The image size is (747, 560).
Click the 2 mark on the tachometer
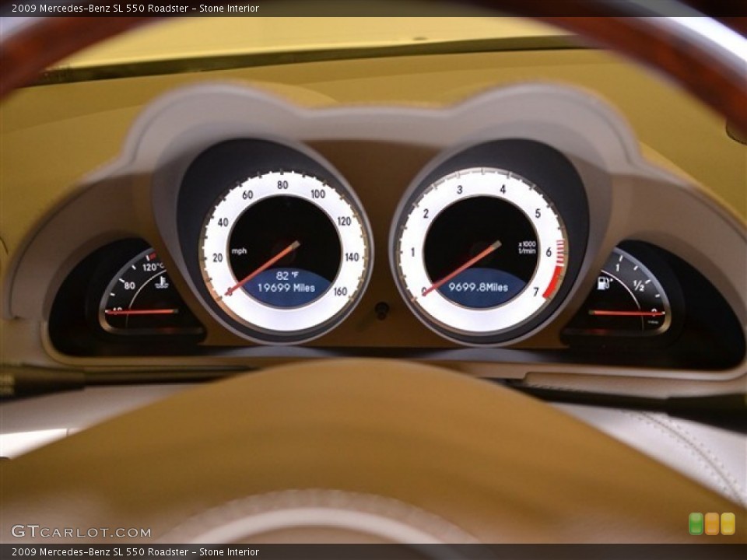coord(426,213)
